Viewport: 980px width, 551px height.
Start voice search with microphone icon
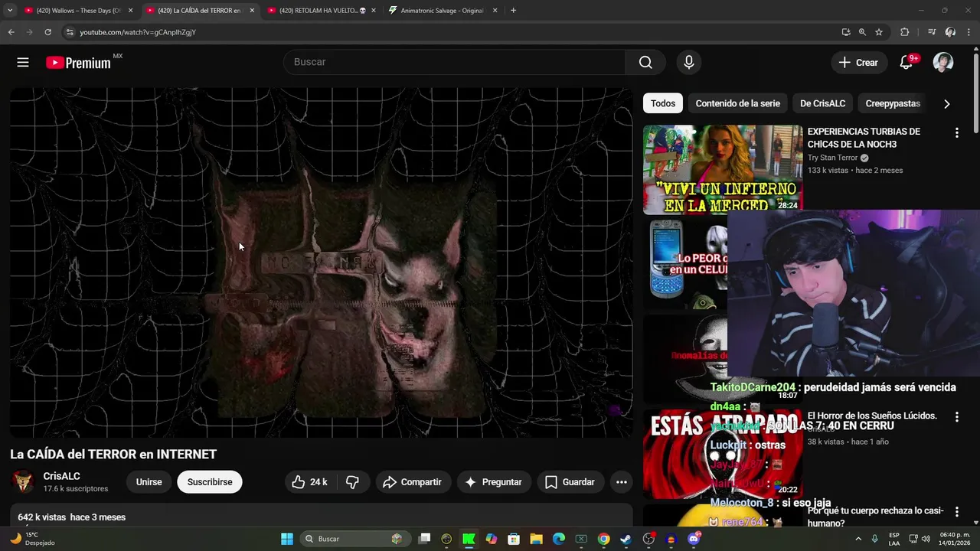[689, 63]
